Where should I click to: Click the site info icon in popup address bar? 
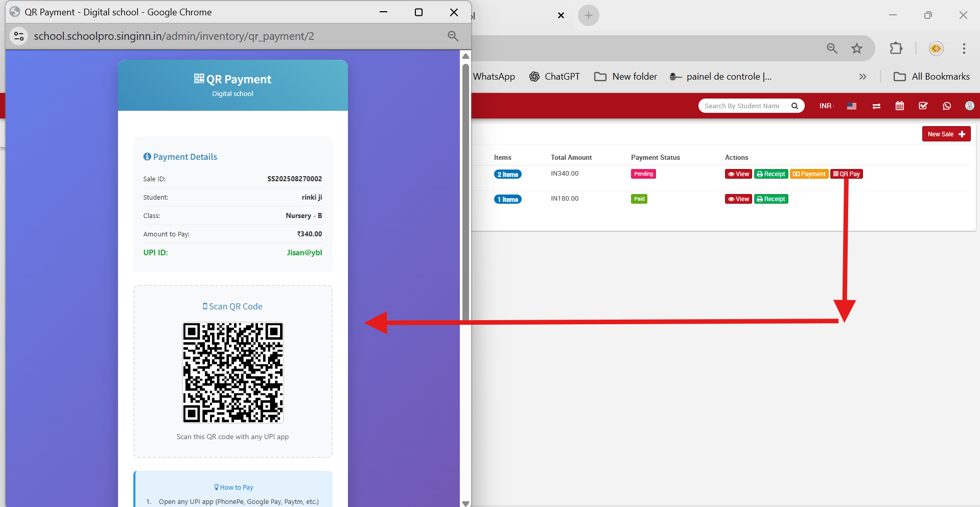point(19,36)
